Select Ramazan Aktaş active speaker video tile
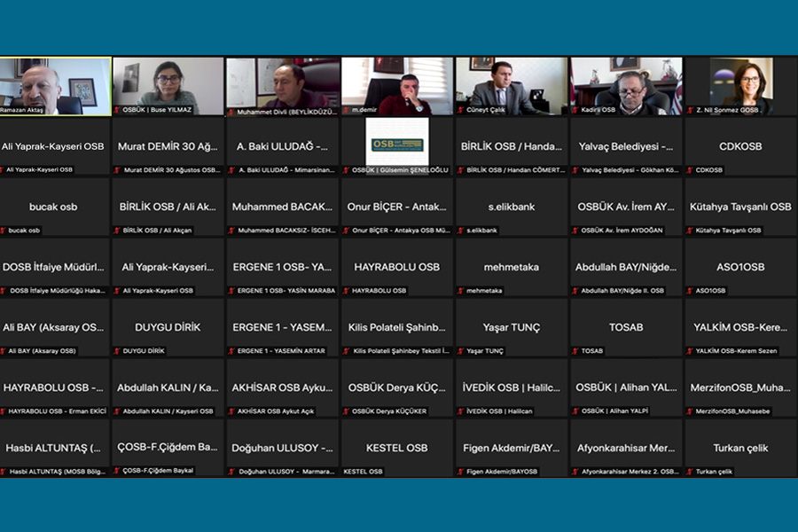The width and height of the screenshot is (798, 532). (x=56, y=87)
